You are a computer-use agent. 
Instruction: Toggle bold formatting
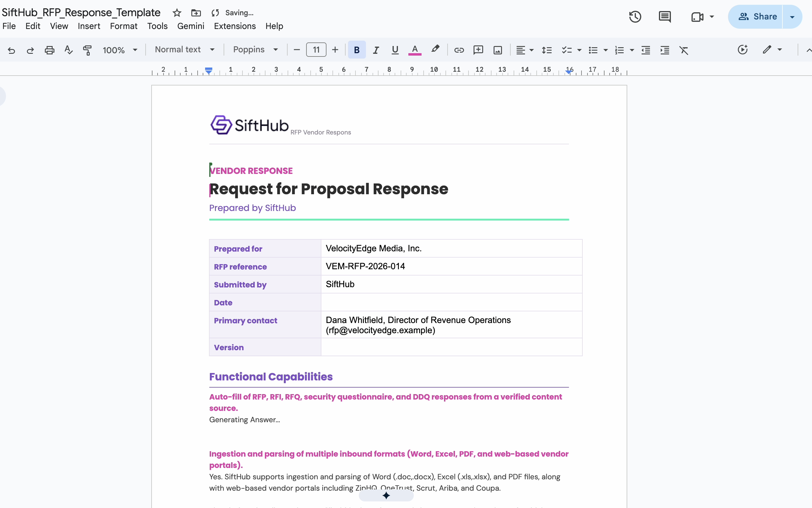pos(357,50)
